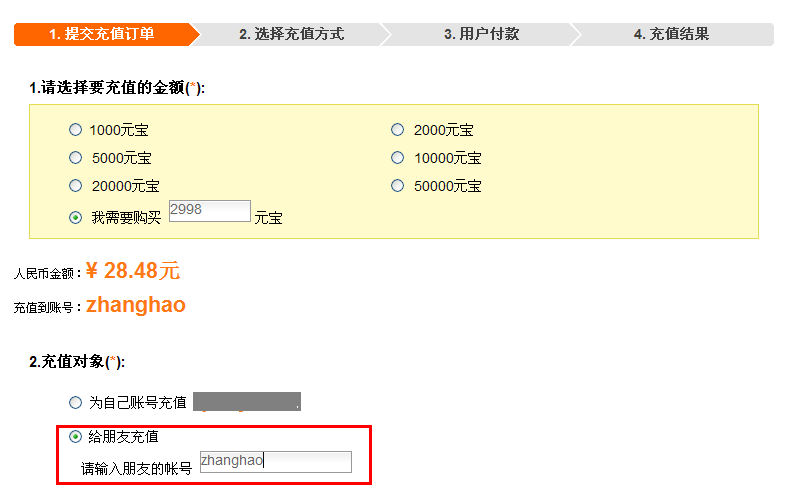Select 为自己账号充值 radio option
Viewport: 790px width, 500px height.
(76, 403)
